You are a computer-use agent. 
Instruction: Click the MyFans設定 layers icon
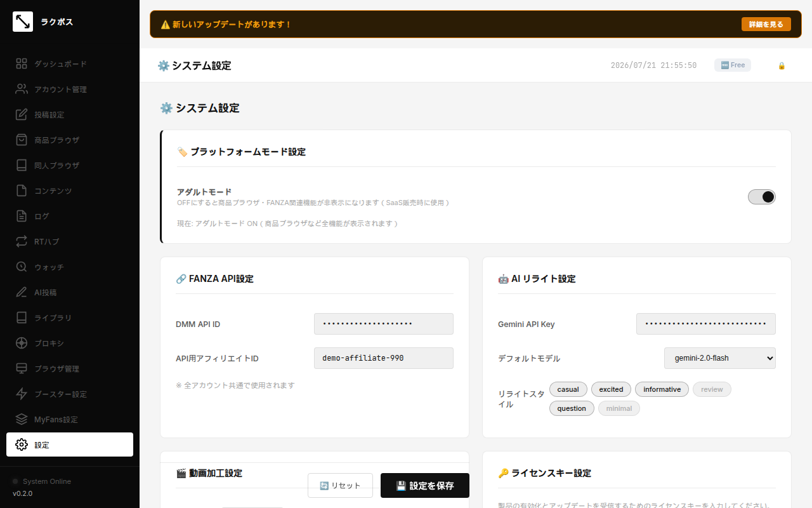[22, 419]
